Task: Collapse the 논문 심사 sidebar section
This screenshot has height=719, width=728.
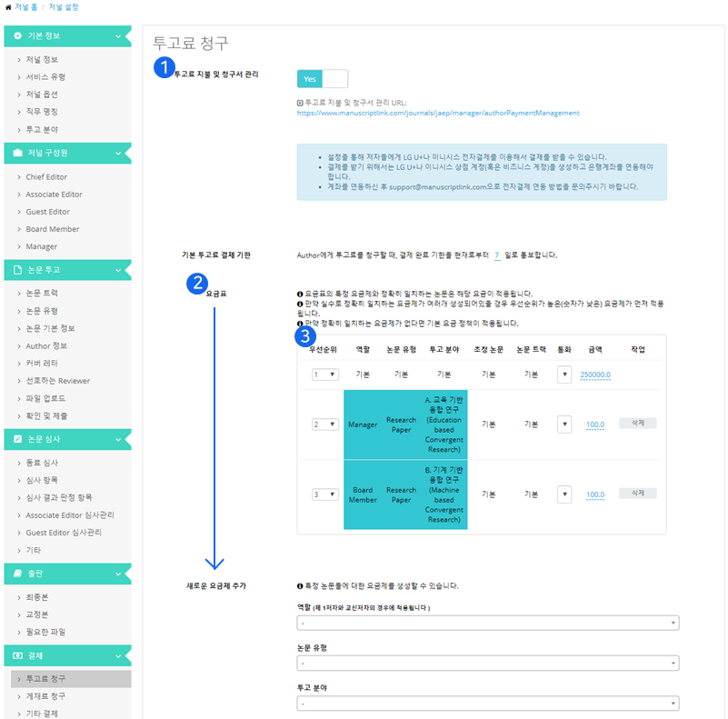Action: point(118,439)
